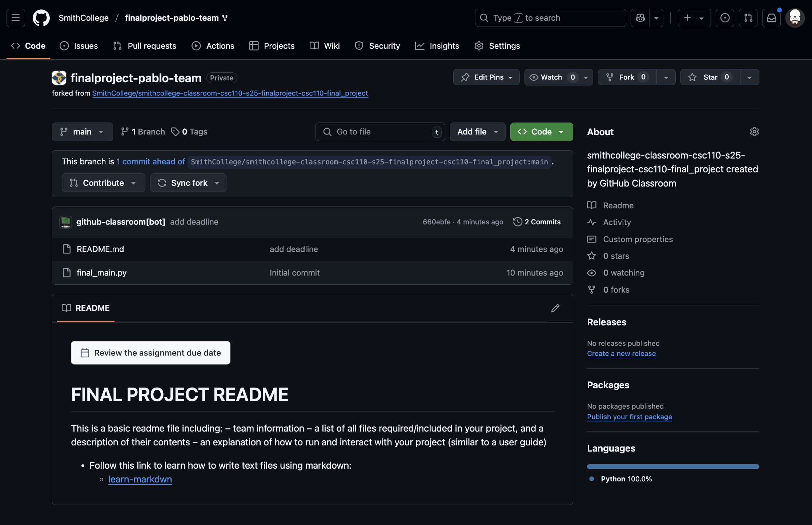Screen dimensions: 812x525
Task: Open the Watch dropdown arrow
Action: pos(586,77)
